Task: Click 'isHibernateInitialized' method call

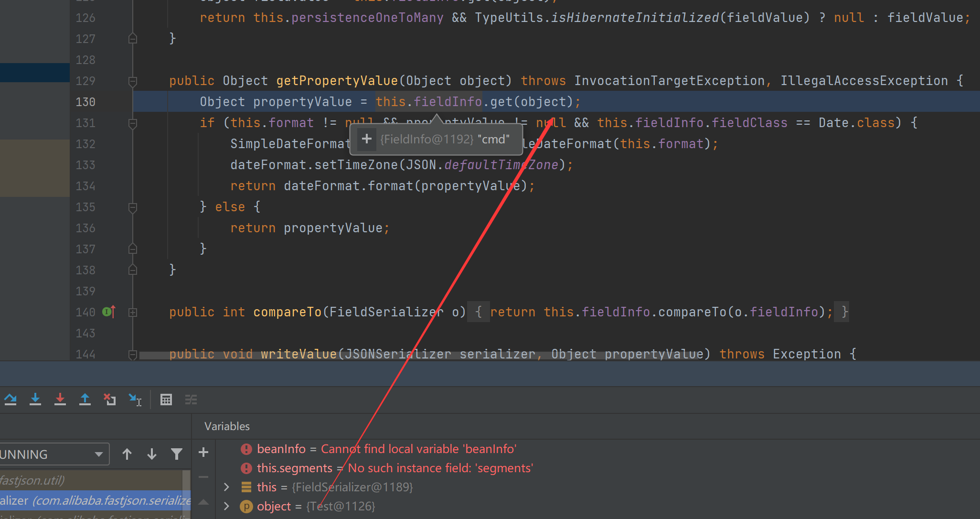Action: pos(635,18)
